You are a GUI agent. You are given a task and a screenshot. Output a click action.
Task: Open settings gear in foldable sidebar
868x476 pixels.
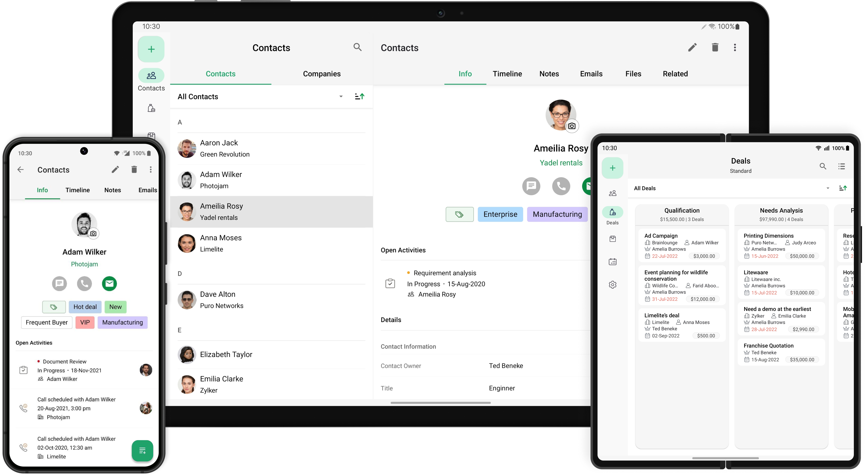(612, 284)
